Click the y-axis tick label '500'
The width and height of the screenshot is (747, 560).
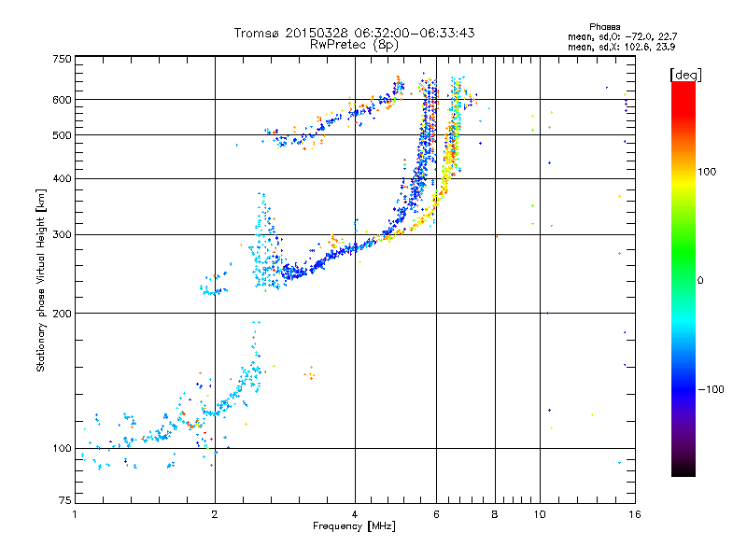tap(63, 135)
